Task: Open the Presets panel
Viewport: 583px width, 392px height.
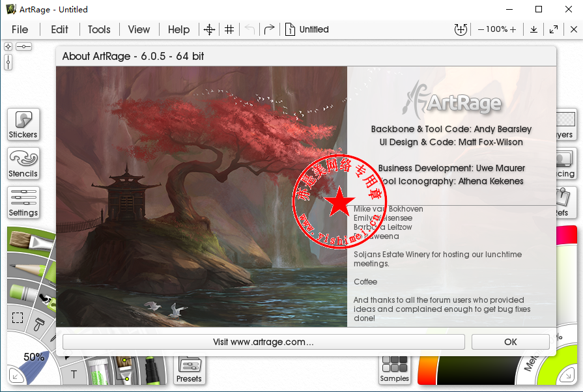Action: coord(189,370)
